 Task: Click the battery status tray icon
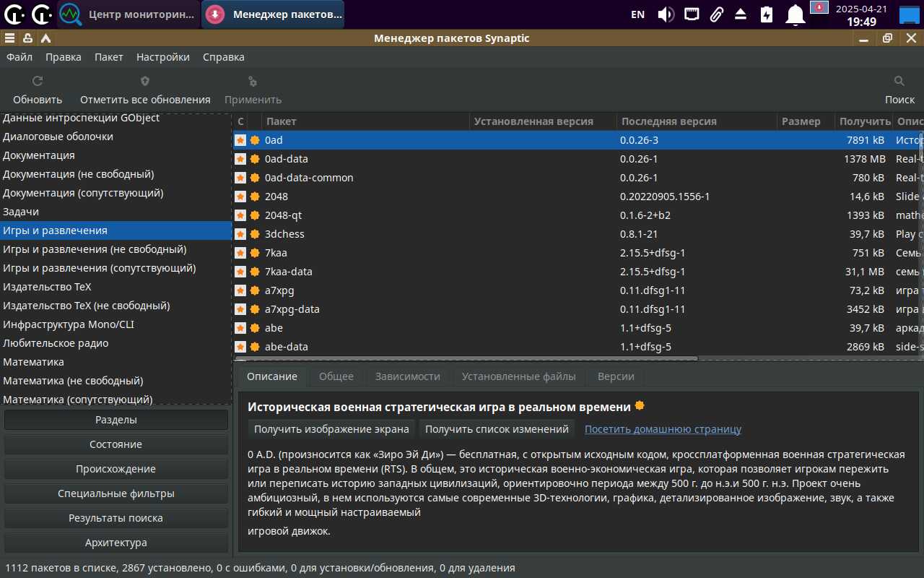(x=767, y=14)
